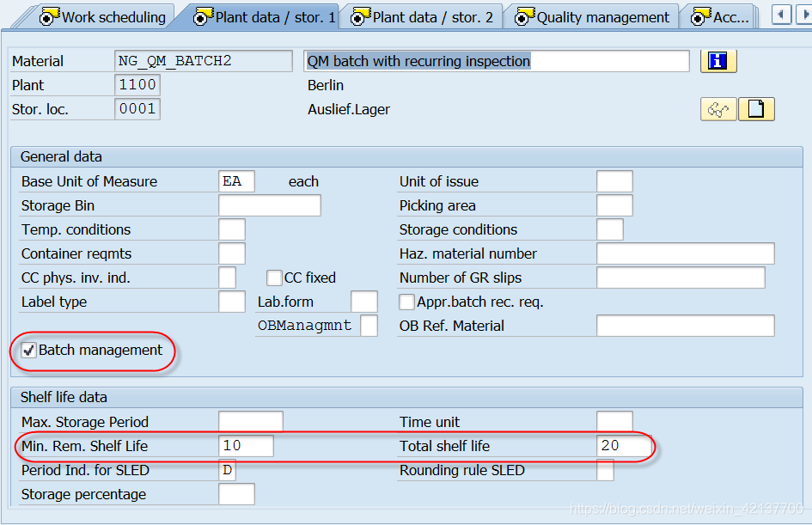Click the Plant data / stor. 1 tab icon
The image size is (812, 525).
(199, 15)
